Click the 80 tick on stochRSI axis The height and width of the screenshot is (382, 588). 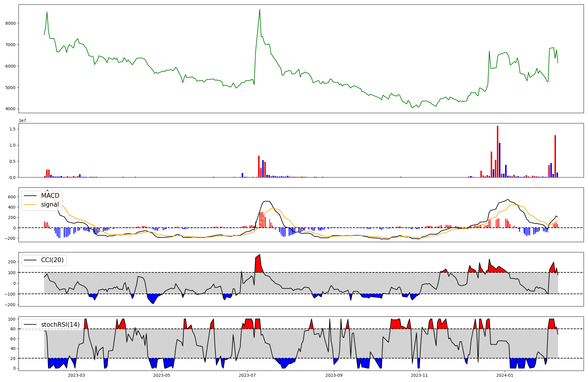click(x=13, y=329)
